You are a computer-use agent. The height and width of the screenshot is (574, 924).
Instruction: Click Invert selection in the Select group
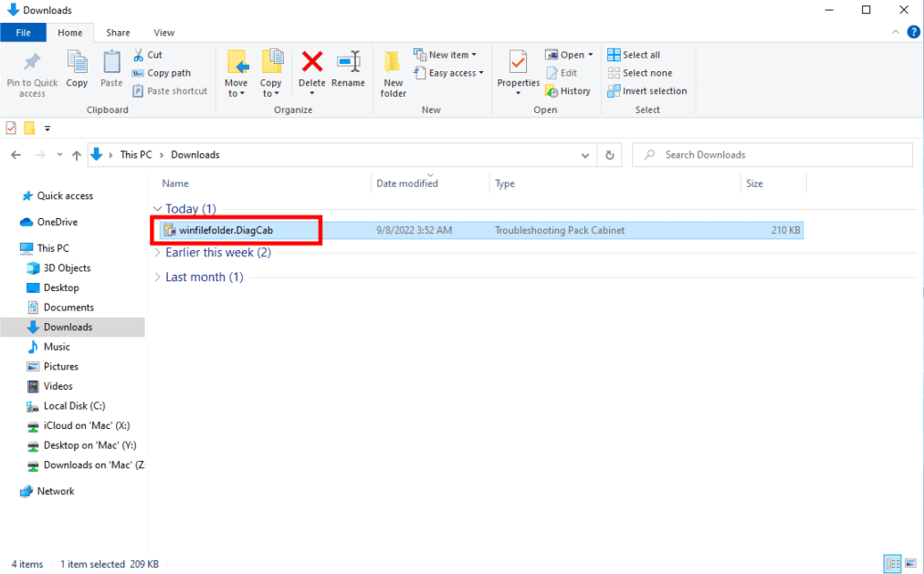tap(647, 90)
